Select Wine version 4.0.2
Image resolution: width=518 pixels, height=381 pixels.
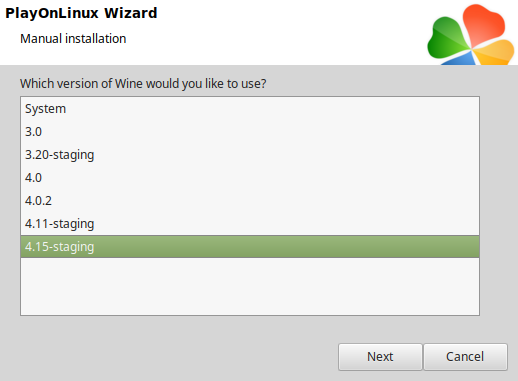(x=250, y=201)
